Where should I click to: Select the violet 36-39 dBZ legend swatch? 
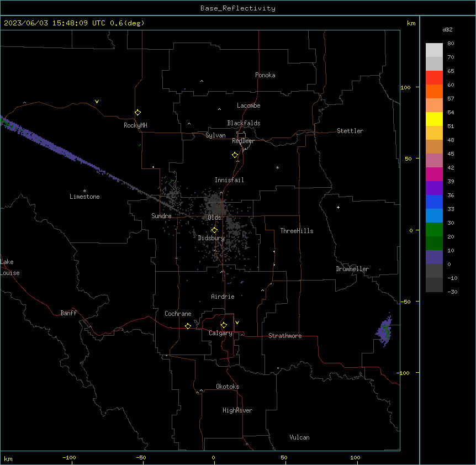point(434,188)
